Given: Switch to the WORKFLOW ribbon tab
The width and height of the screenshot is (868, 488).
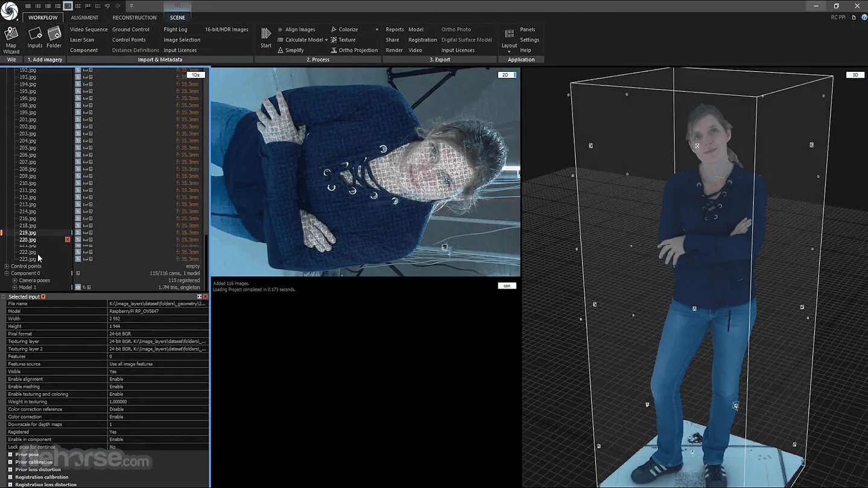Looking at the screenshot, I should tap(43, 17).
